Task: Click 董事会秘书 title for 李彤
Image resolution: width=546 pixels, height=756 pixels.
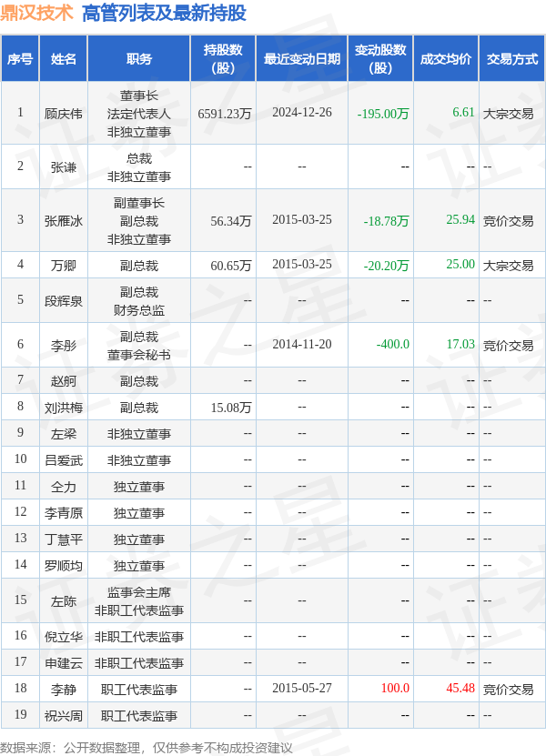Action: pyautogui.click(x=139, y=355)
